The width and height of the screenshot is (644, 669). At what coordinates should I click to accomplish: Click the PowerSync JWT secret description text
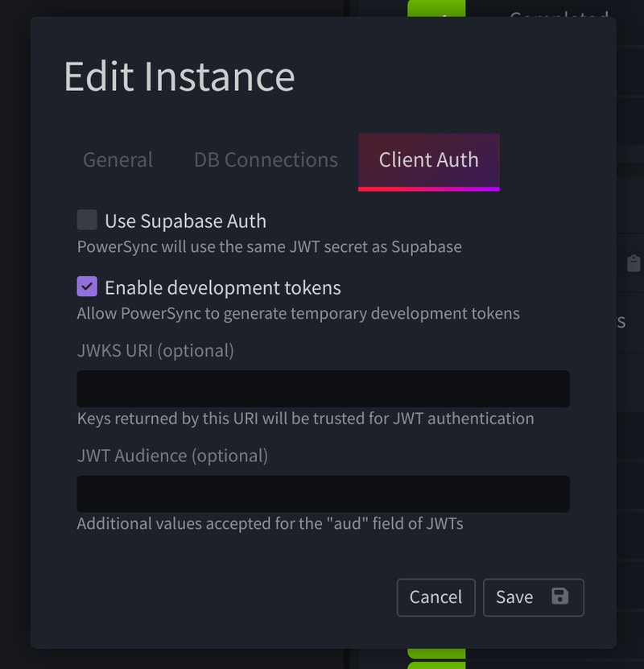pyautogui.click(x=269, y=247)
